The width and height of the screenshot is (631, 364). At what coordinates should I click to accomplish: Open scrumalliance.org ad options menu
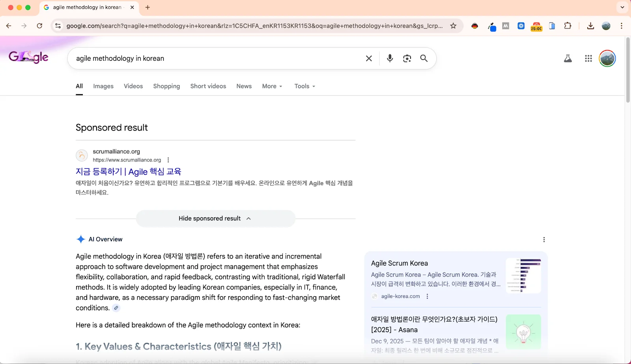pos(168,160)
